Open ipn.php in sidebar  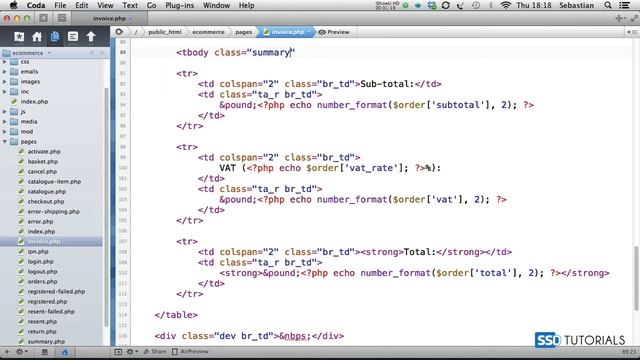pyautogui.click(x=38, y=251)
